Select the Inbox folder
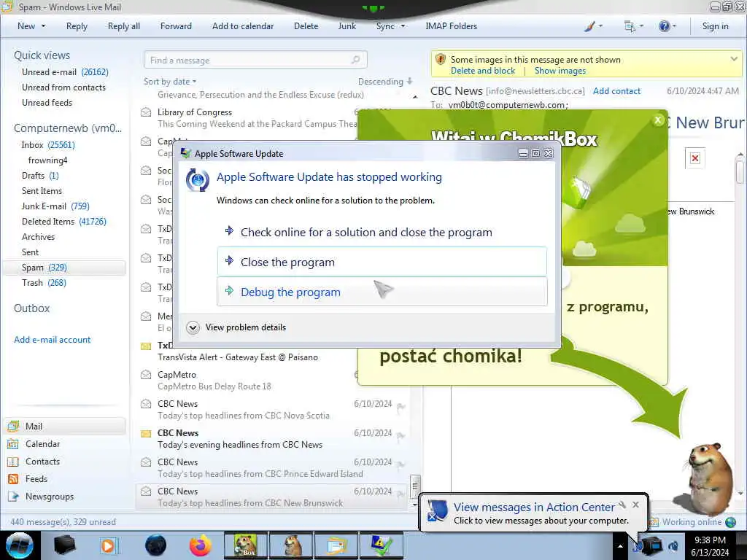The image size is (747, 560). click(x=47, y=145)
